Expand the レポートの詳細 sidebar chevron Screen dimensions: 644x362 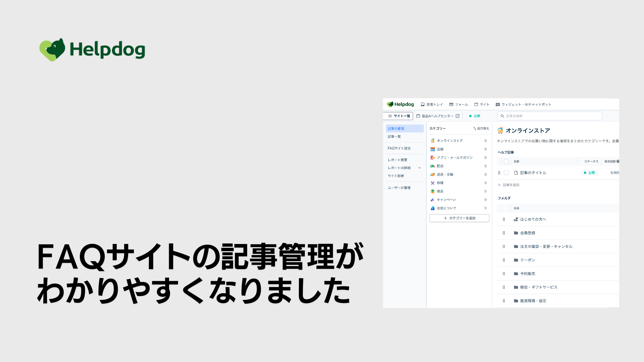coord(419,168)
